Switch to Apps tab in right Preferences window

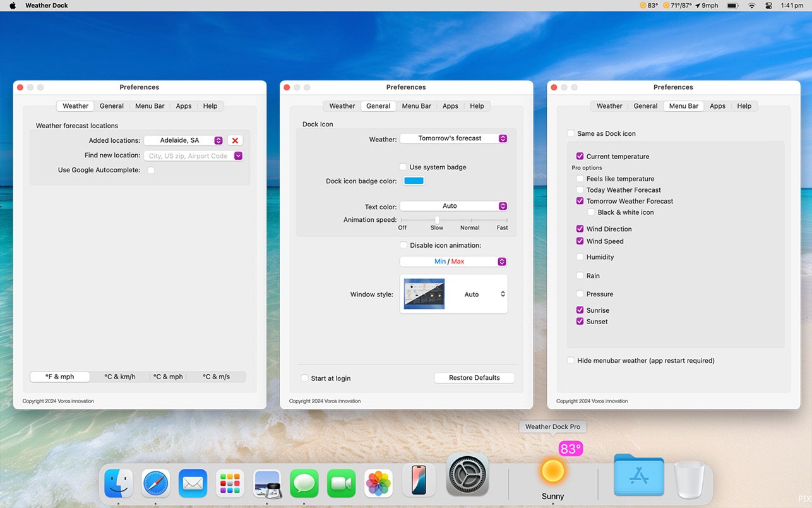tap(717, 106)
